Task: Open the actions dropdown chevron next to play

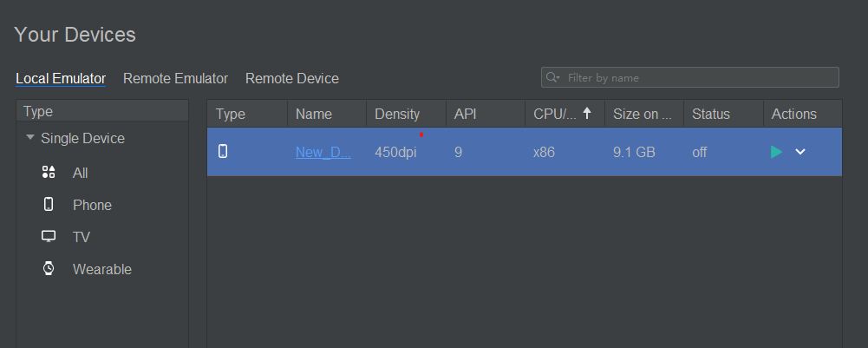Action: (x=799, y=152)
